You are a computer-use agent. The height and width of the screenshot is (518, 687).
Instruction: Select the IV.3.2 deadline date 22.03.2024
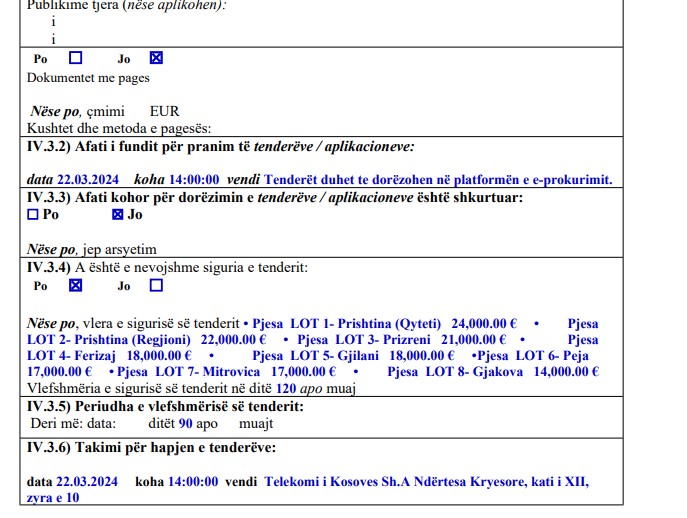click(x=88, y=180)
